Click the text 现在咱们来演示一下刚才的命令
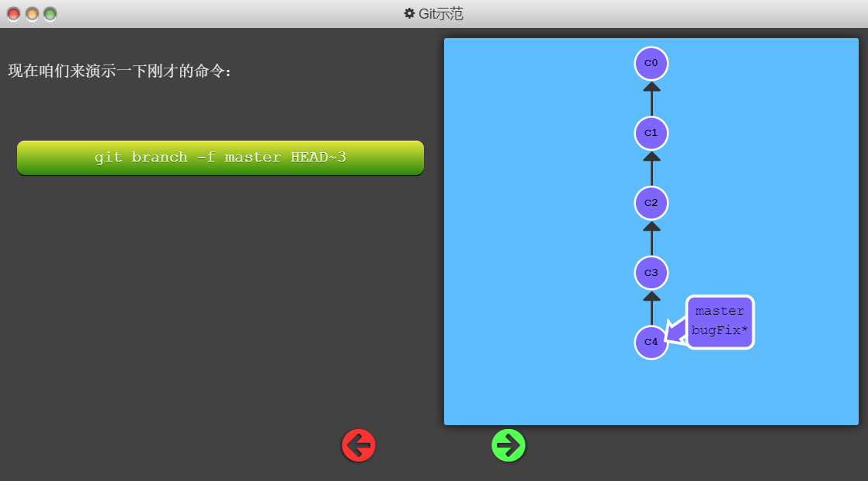This screenshot has width=868, height=481. pos(120,71)
